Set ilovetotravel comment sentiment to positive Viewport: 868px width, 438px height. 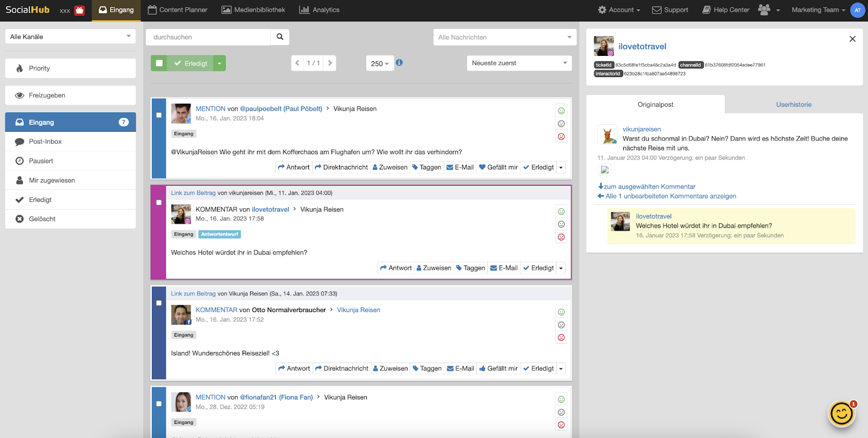[x=561, y=212]
